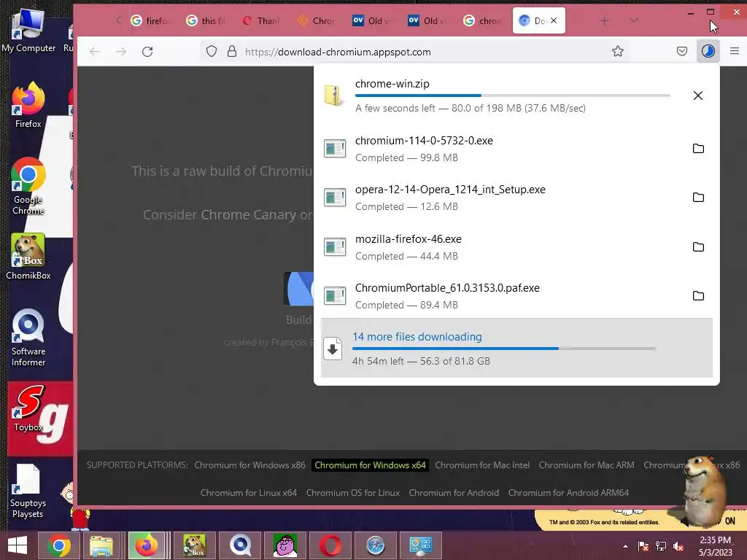View site security lock information

[x=232, y=52]
